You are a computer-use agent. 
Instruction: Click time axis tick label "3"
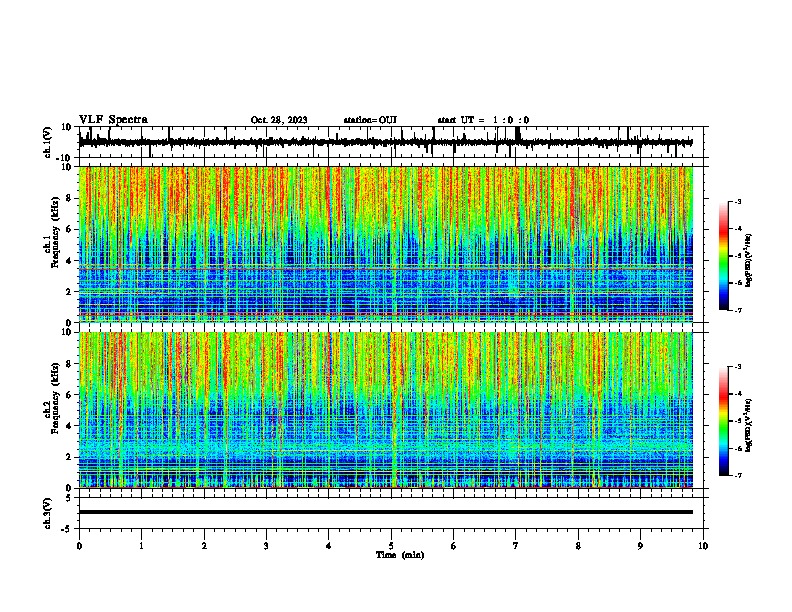[x=266, y=546]
